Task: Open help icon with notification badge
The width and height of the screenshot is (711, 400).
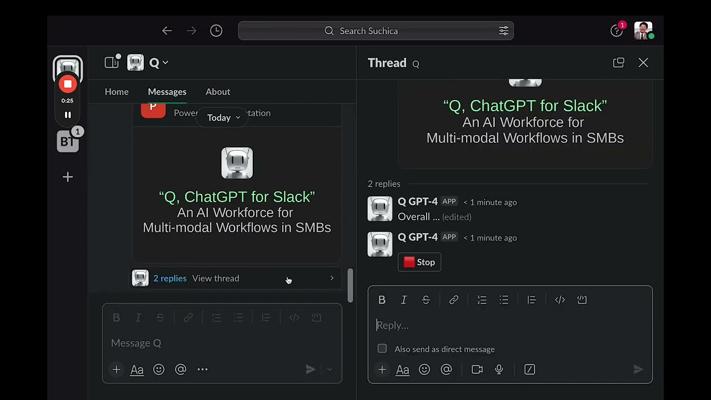Action: tap(617, 30)
